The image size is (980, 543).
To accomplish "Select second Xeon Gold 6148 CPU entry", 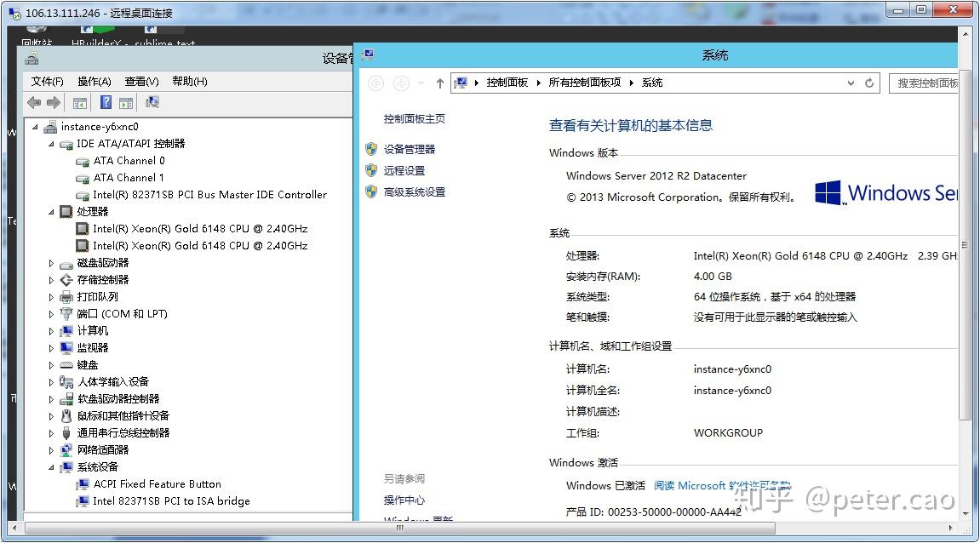I will pos(200,246).
